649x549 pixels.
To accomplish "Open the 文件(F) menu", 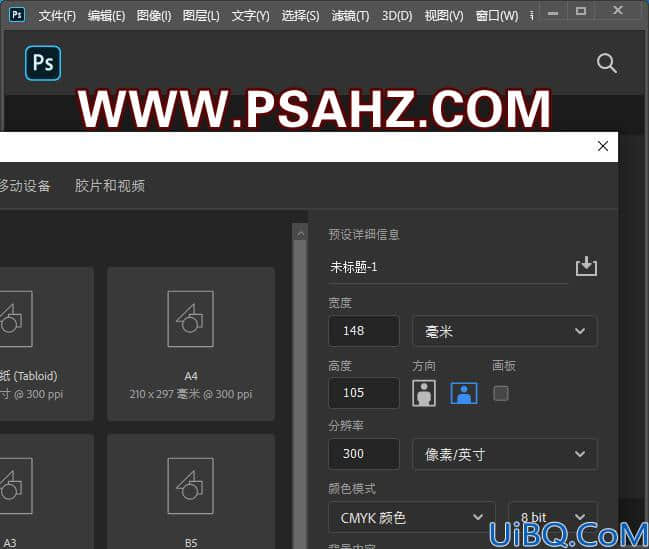I will (x=57, y=16).
